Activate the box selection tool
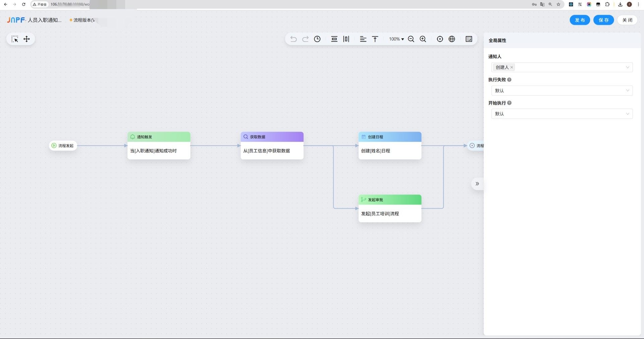Viewport: 644px width, 339px height. [15, 39]
